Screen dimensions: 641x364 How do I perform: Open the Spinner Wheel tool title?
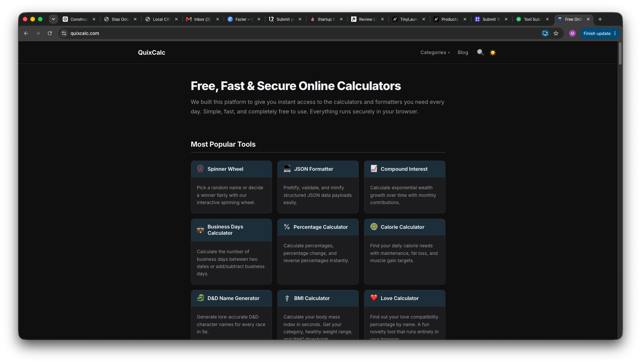[x=226, y=169]
